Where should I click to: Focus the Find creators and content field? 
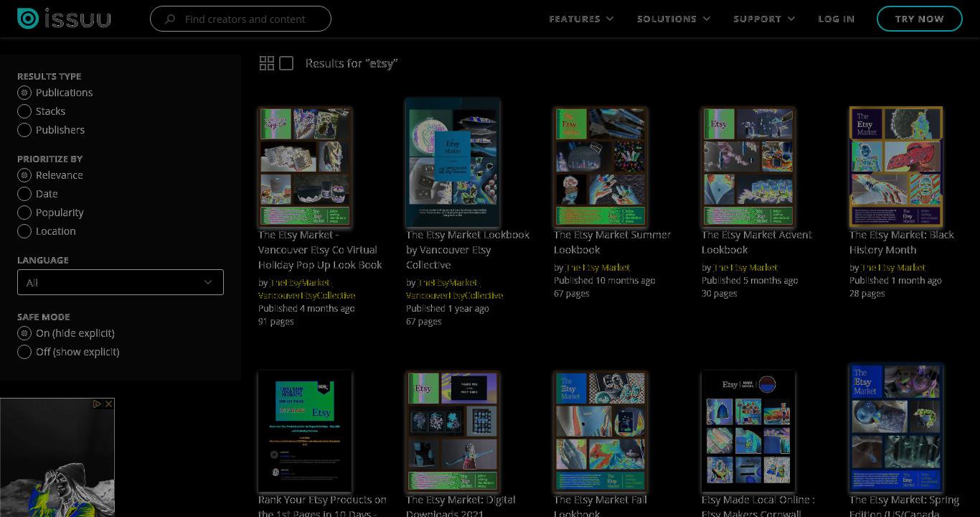240,19
